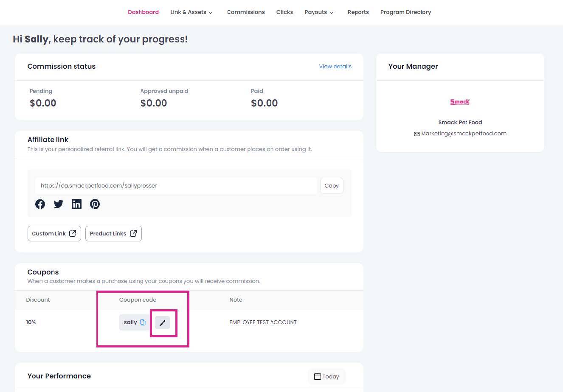Image resolution: width=563 pixels, height=392 pixels.
Task: Open the Today date range picker
Action: tap(327, 376)
